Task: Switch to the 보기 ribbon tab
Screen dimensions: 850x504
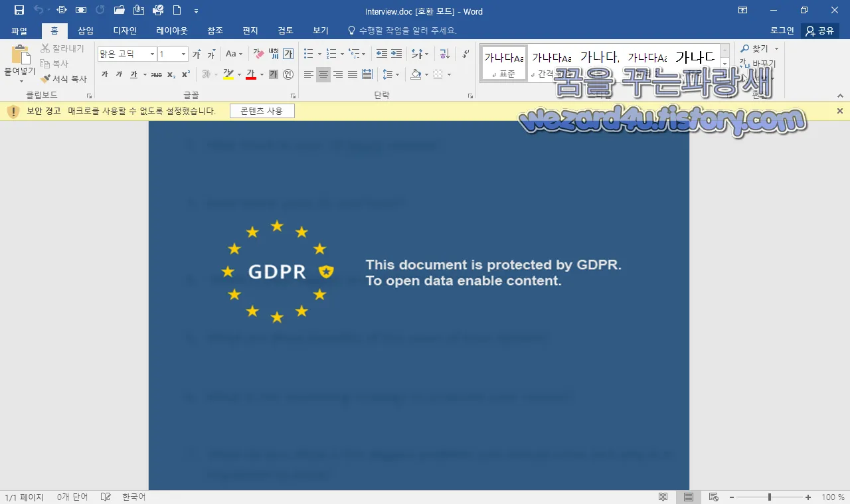Action: click(x=321, y=31)
